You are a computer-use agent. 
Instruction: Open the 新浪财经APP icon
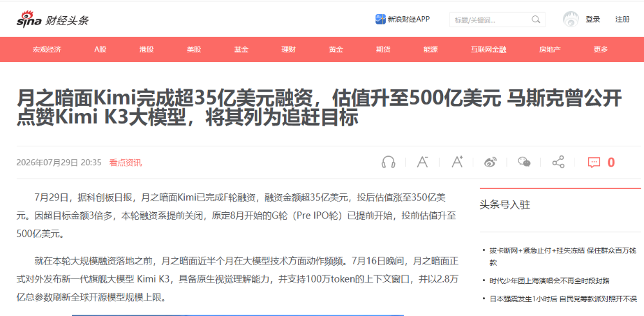coord(381,19)
